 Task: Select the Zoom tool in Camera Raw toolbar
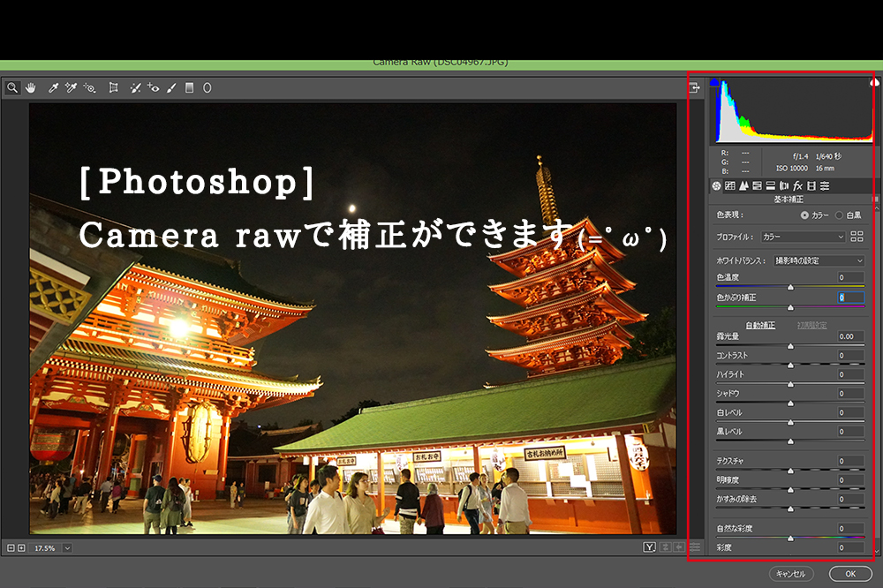coord(12,88)
